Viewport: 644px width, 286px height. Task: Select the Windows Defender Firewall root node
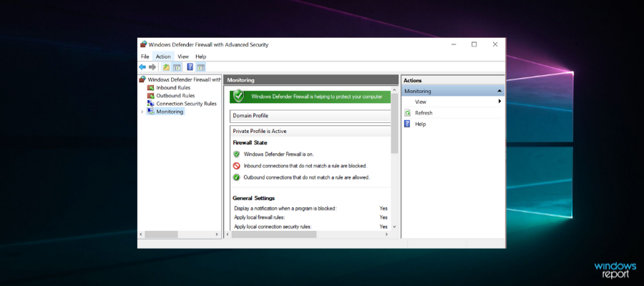185,79
